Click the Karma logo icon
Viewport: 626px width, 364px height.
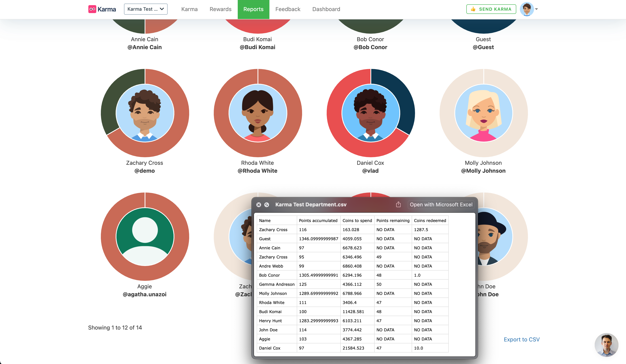(x=92, y=9)
